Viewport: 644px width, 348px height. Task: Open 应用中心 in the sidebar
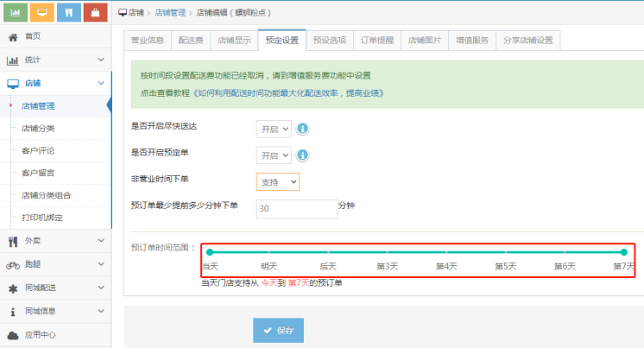[41, 334]
